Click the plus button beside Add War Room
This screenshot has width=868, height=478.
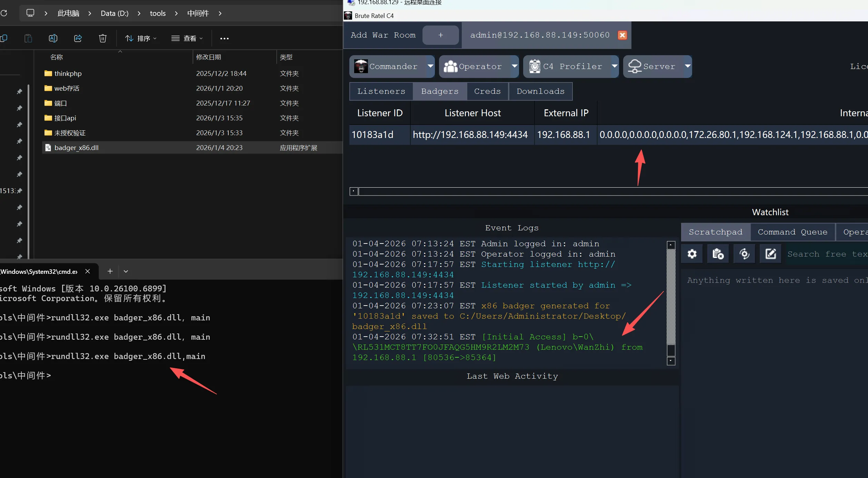pyautogui.click(x=440, y=35)
